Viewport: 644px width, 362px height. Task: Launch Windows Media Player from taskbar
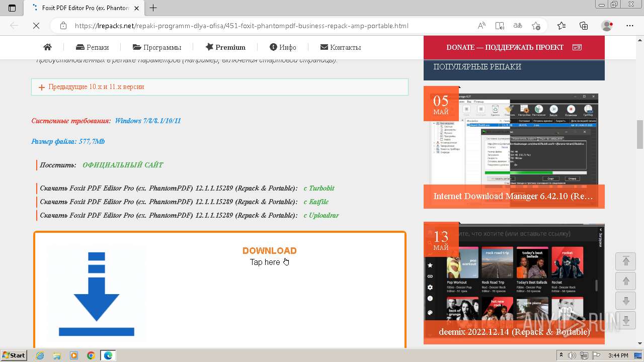tap(74, 355)
